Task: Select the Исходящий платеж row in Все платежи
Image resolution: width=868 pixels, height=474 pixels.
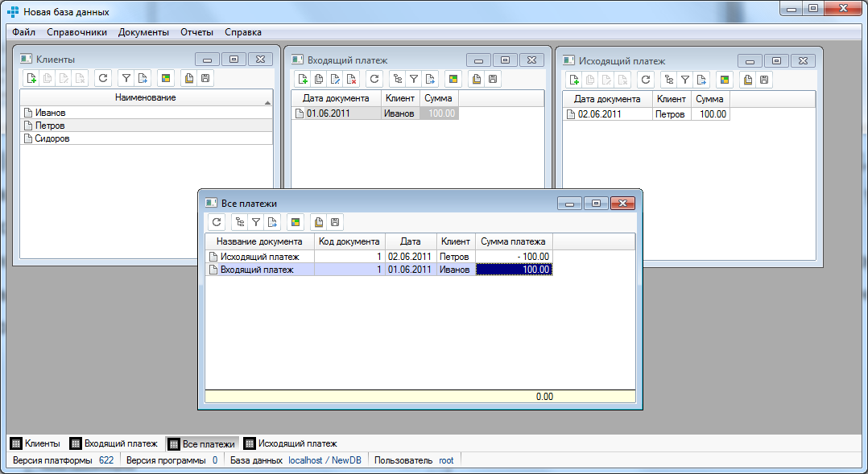Action: point(259,257)
